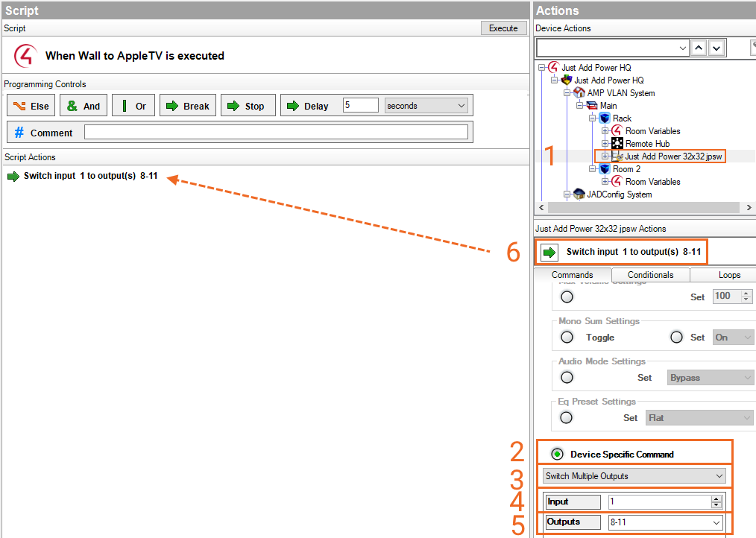Add an And condition
Image resolution: width=756 pixels, height=538 pixels.
(84, 106)
